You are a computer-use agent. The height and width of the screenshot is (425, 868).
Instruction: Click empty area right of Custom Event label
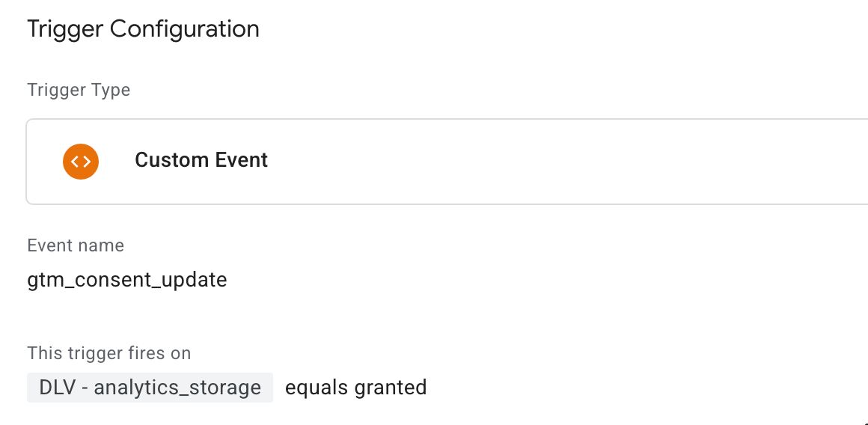554,161
